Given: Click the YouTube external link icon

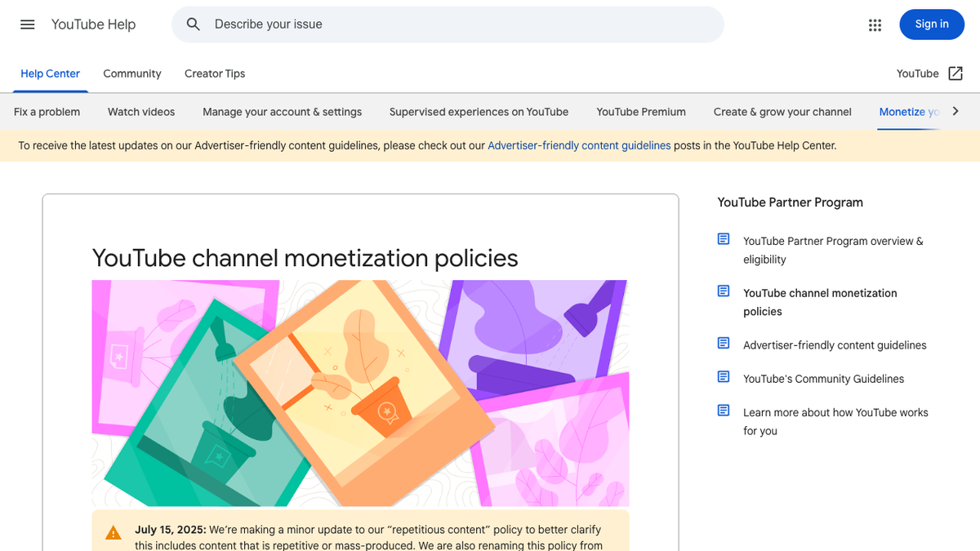Looking at the screenshot, I should pos(955,73).
